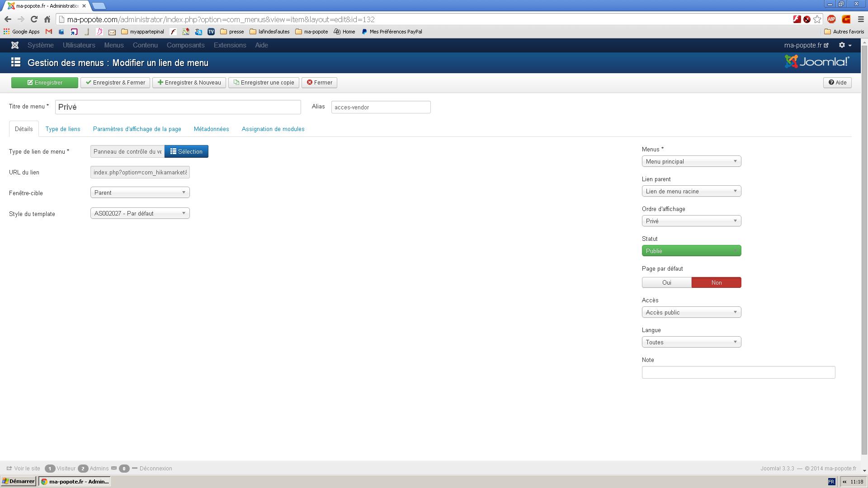Click browser reload page icon
Screen dimensions: 868x488
34,19
